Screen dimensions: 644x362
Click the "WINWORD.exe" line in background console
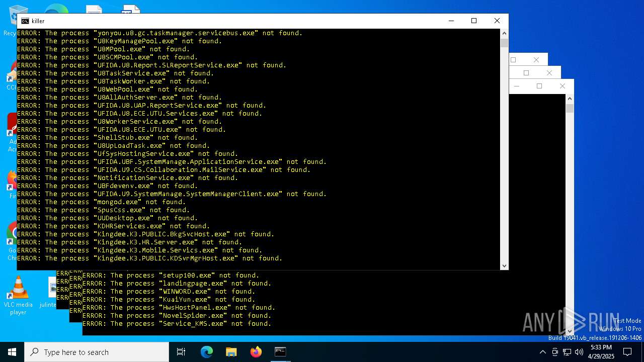[169, 292]
